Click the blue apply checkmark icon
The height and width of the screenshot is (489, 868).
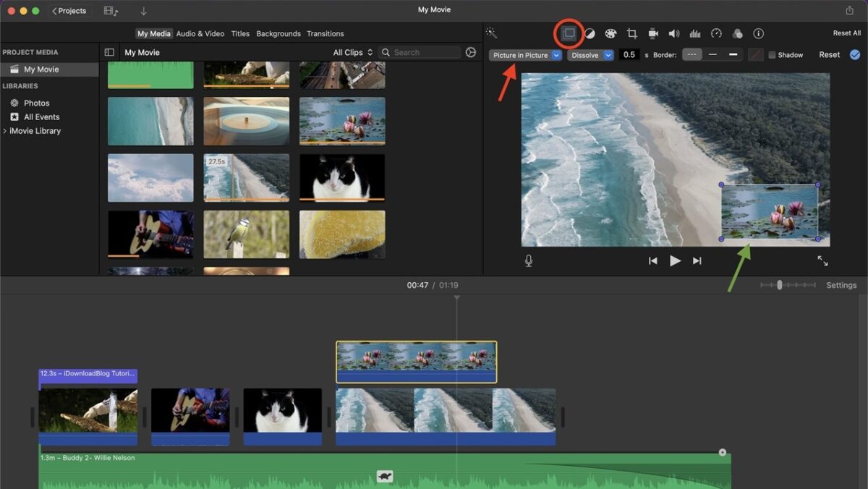(855, 55)
